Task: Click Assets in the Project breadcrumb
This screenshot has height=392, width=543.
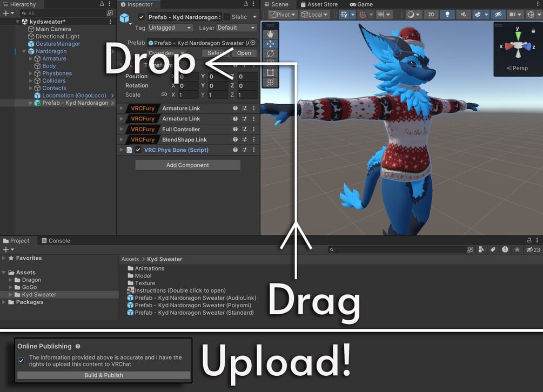Action: (130, 259)
